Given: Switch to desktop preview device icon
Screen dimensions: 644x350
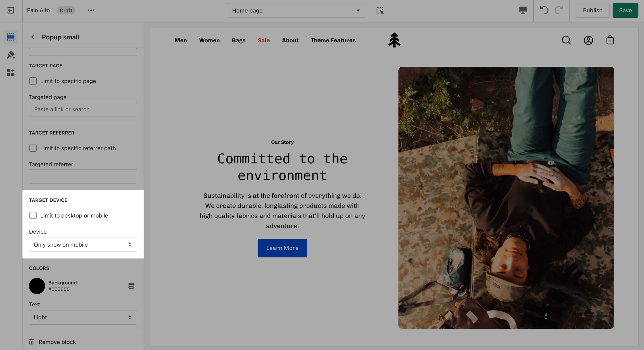Looking at the screenshot, I should click(523, 10).
